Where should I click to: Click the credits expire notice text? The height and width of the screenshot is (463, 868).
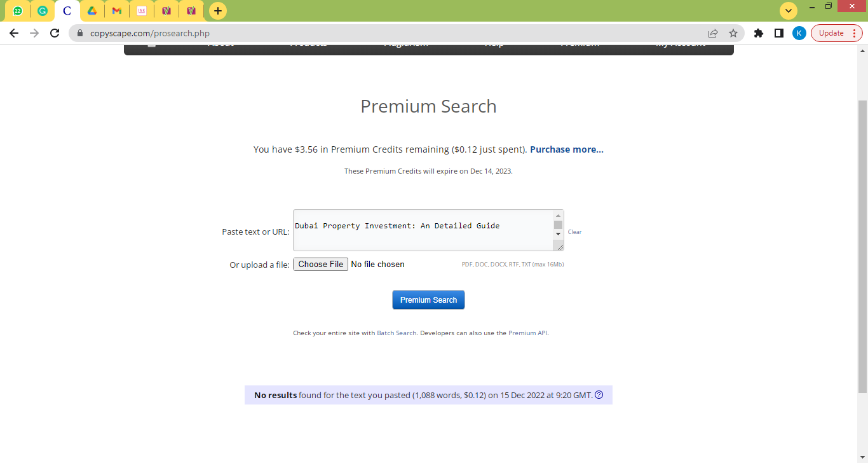pos(428,171)
